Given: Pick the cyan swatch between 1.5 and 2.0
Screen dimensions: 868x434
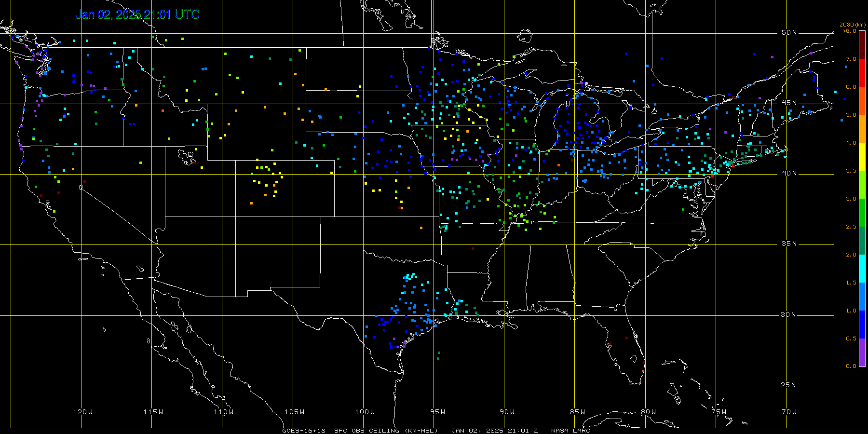Looking at the screenshot, I should pos(862,269).
